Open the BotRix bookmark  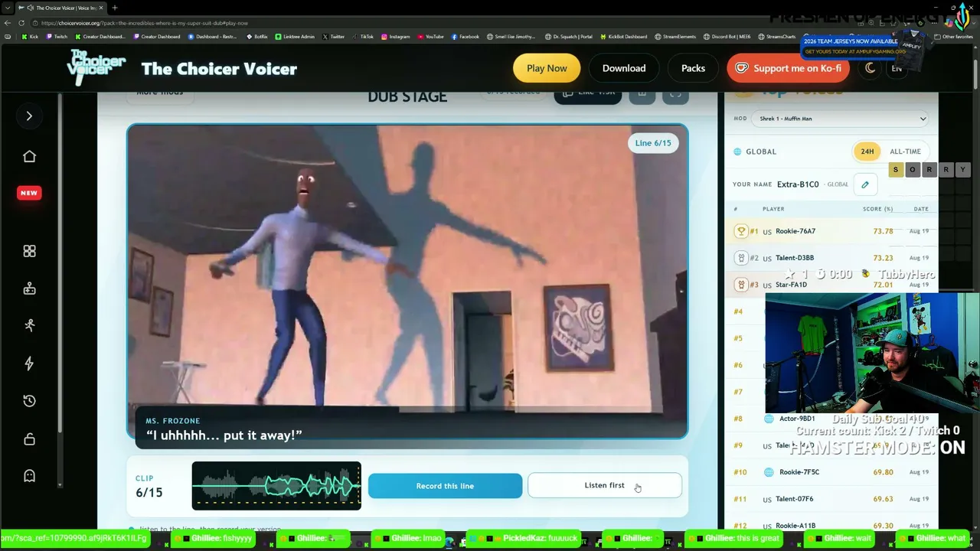[257, 37]
